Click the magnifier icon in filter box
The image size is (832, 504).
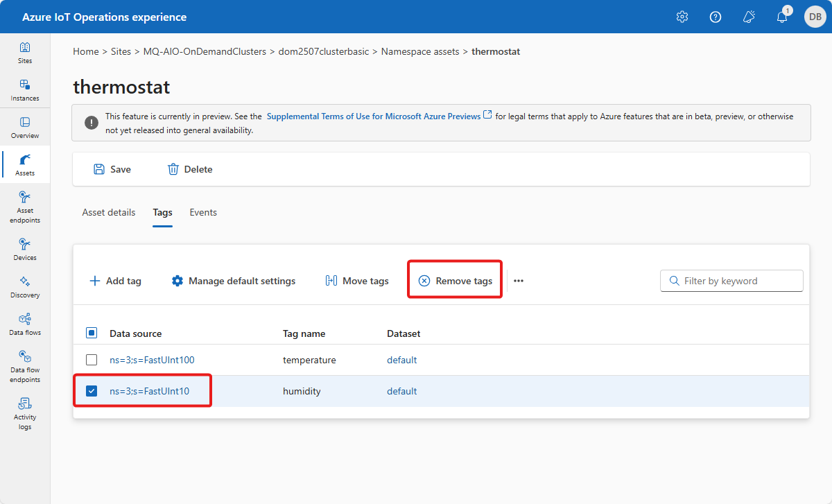(x=674, y=281)
